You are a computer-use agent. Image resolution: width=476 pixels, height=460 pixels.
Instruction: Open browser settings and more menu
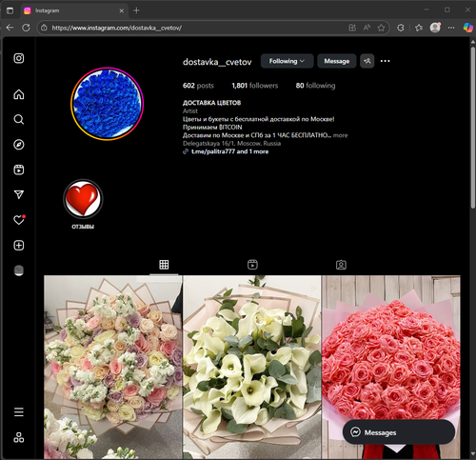tap(451, 28)
